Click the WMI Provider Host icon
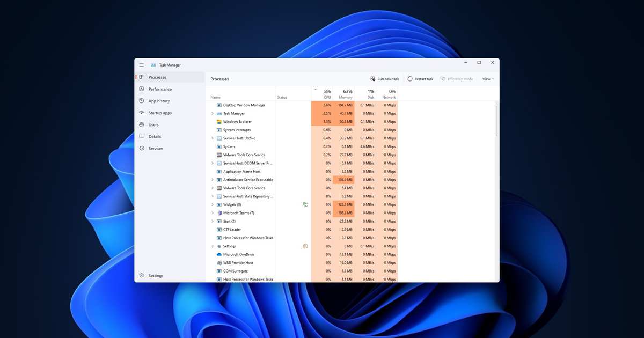This screenshot has height=338, width=644. pos(219,263)
